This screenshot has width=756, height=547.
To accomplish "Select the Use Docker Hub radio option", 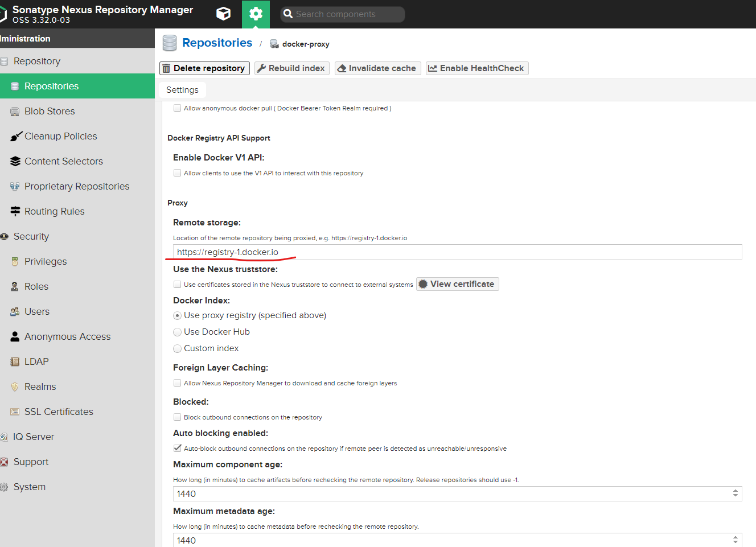I will (x=178, y=332).
